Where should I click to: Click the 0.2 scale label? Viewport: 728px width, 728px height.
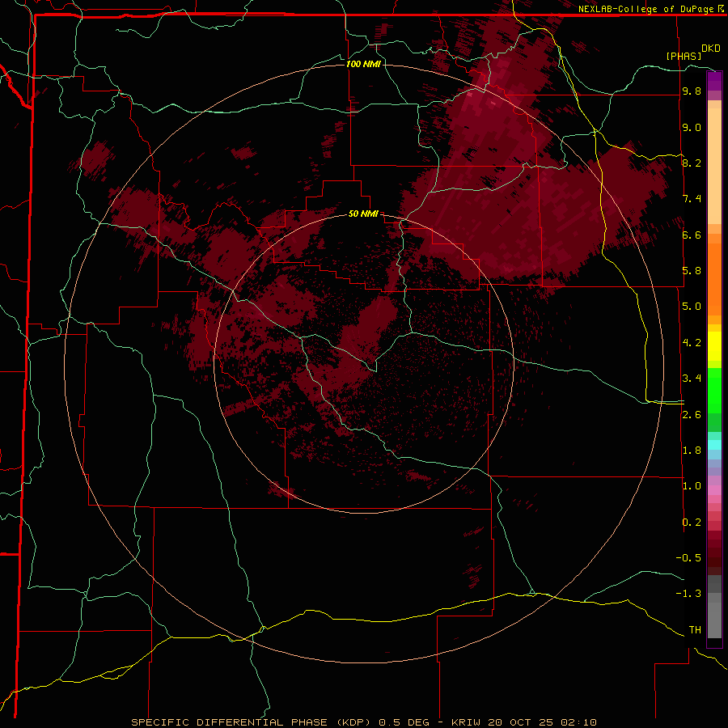tap(692, 523)
